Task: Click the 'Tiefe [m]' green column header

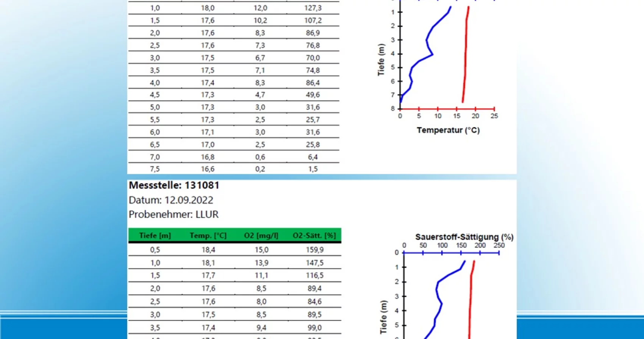Action: tap(155, 236)
